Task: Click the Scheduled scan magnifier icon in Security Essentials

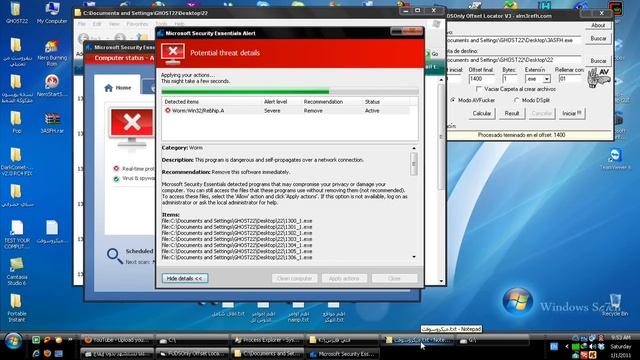Action: pyautogui.click(x=115, y=256)
